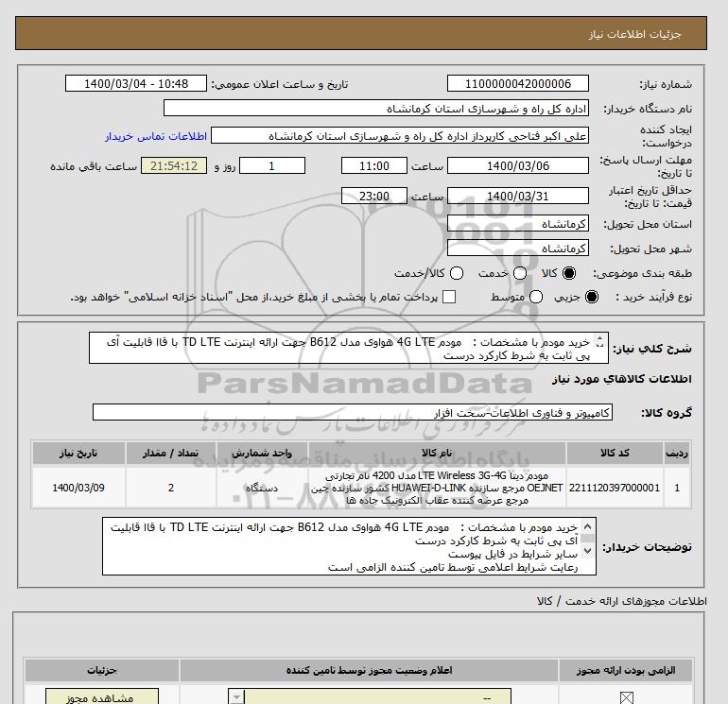Image resolution: width=728 pixels, height=704 pixels.
Task: Choose متوسط purchase process type
Action: click(x=536, y=297)
